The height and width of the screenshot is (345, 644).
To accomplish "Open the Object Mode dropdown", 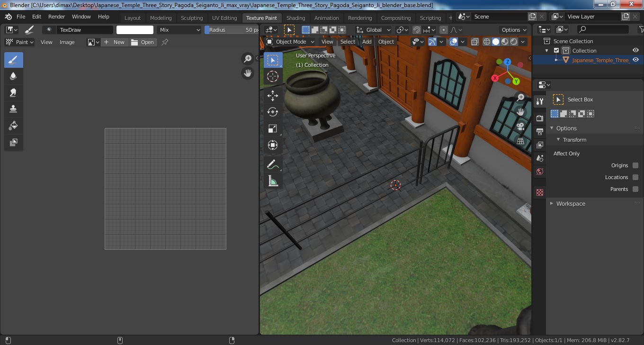I will coord(290,42).
